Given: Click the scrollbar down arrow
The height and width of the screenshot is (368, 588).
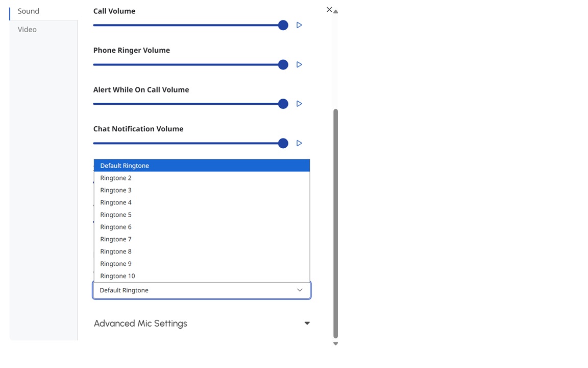Looking at the screenshot, I should (336, 343).
